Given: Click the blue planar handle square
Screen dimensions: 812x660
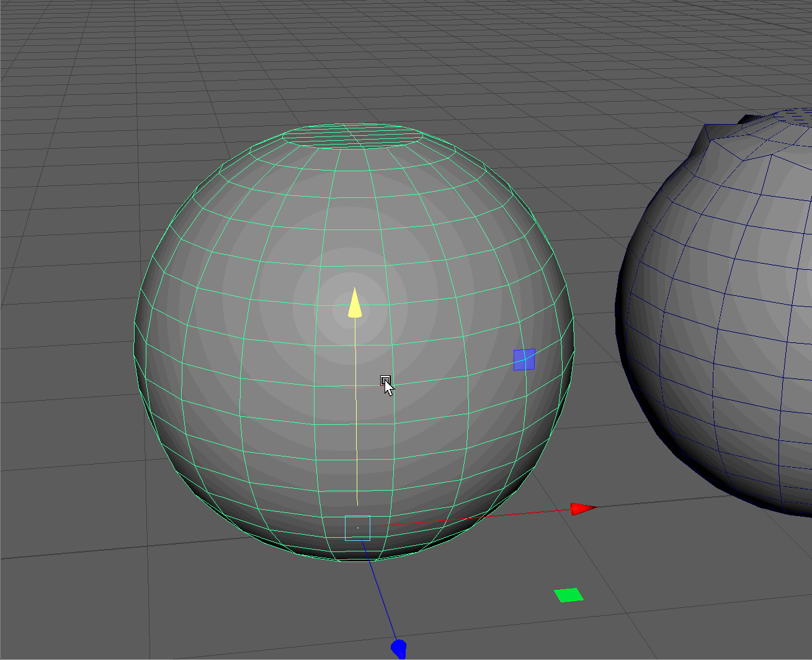Looking at the screenshot, I should point(524,360).
